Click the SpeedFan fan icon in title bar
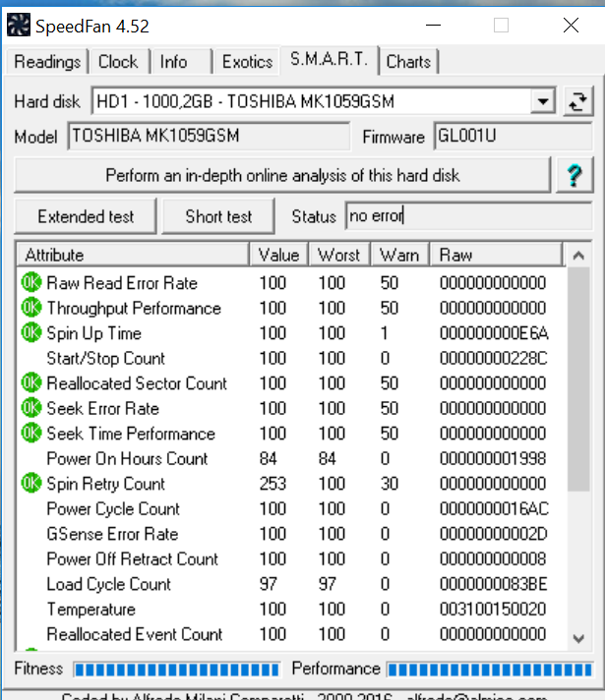605x700 pixels. pyautogui.click(x=19, y=26)
